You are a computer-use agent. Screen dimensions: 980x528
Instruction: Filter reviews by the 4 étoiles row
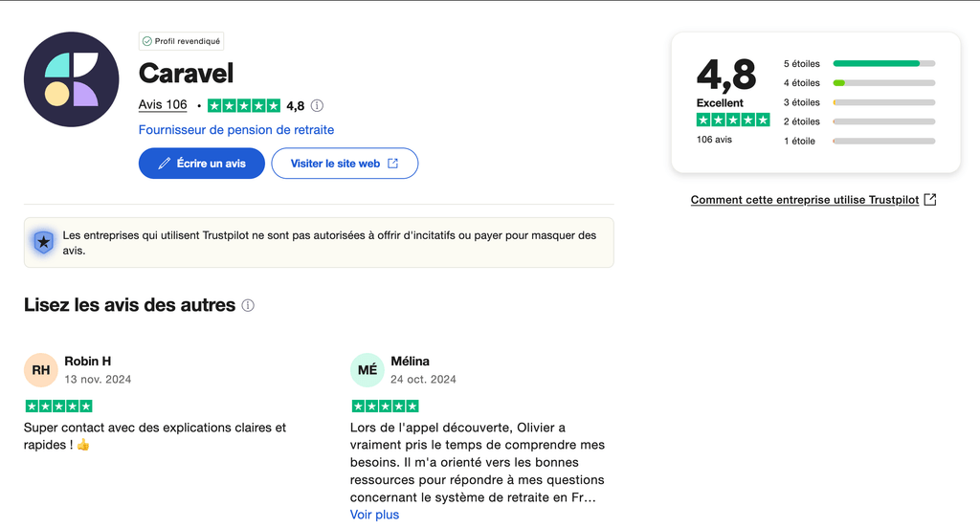coord(858,83)
